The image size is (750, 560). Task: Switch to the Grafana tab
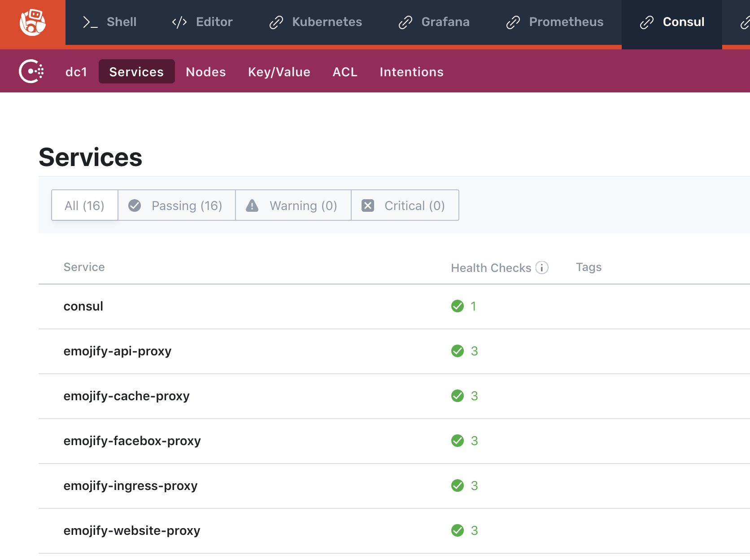434,22
